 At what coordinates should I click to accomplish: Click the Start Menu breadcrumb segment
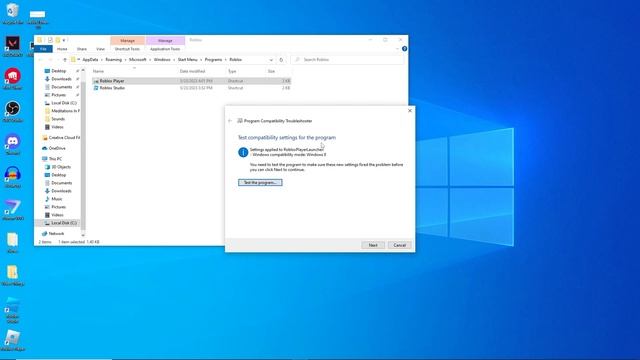coord(187,60)
